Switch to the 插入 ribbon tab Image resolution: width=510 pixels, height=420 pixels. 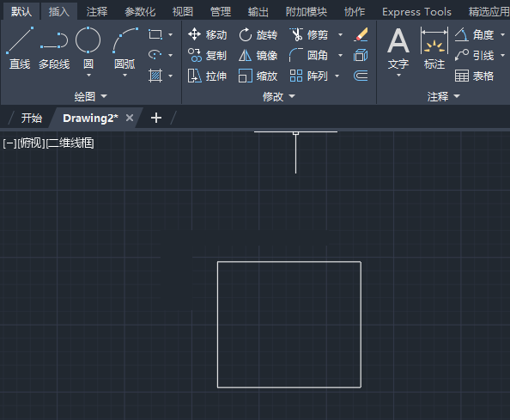[59, 12]
